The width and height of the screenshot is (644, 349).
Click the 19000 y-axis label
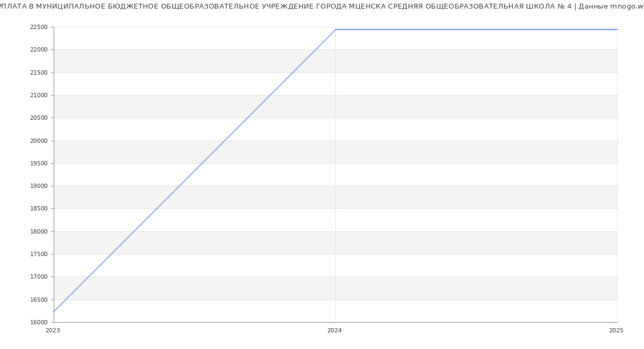click(x=40, y=186)
